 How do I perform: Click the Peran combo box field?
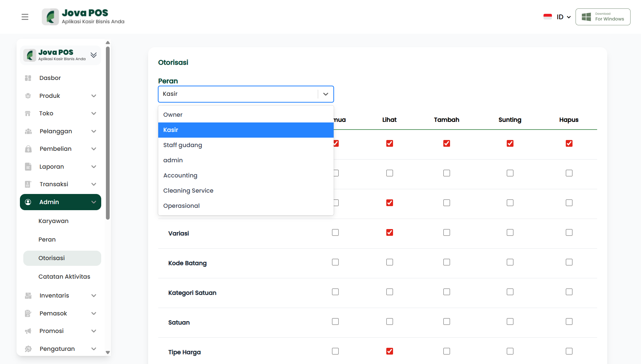[x=238, y=94]
